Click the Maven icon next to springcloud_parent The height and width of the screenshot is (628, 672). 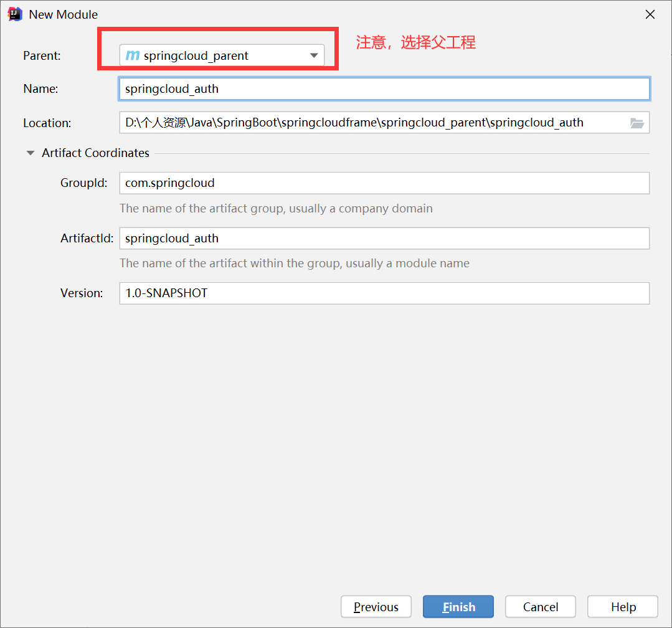[133, 55]
